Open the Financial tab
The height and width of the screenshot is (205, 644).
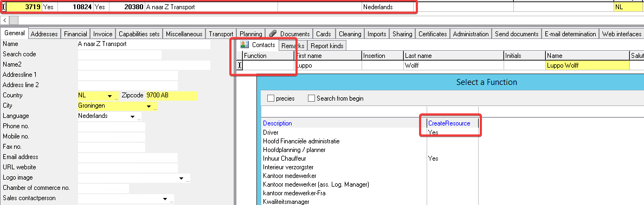75,34
